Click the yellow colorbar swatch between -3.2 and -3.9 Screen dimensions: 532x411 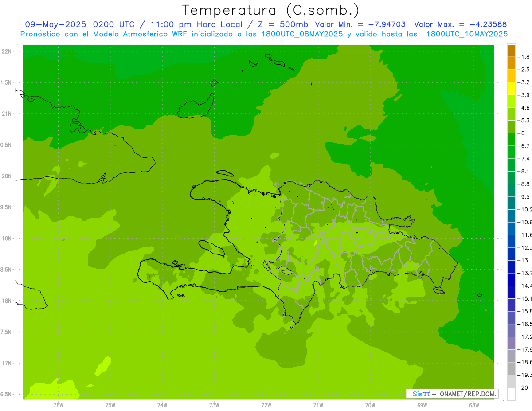pyautogui.click(x=511, y=89)
